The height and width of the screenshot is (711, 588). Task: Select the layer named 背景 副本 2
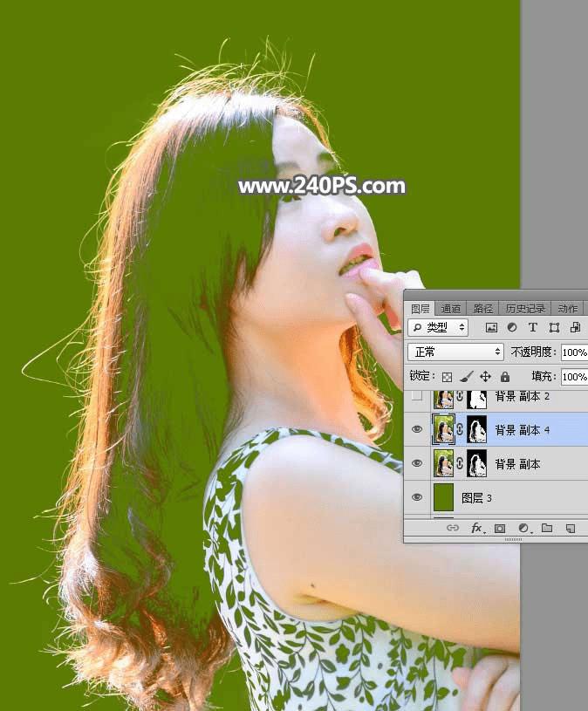(x=522, y=396)
